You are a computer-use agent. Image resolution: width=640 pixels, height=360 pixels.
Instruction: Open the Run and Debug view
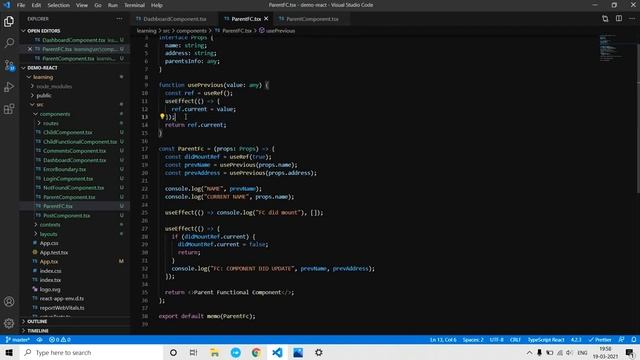click(x=9, y=87)
